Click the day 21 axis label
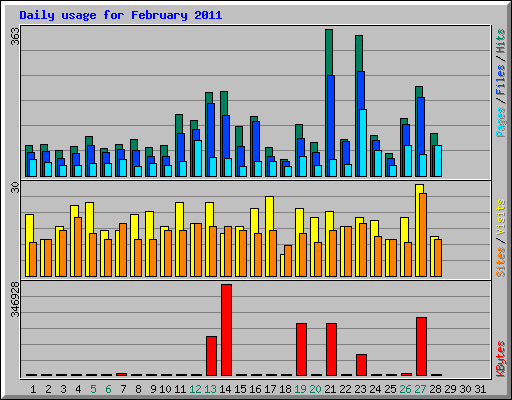The width and height of the screenshot is (512, 400). (330, 389)
